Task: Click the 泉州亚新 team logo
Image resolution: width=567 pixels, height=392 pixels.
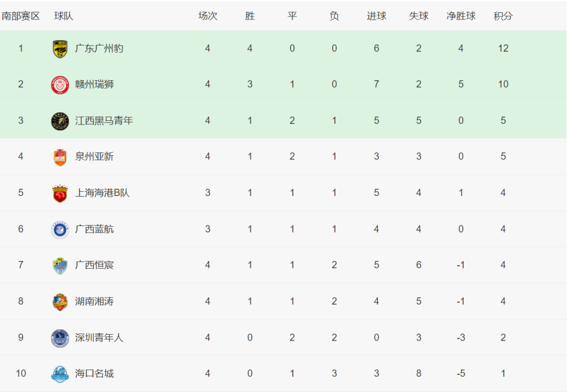Action: pos(60,157)
